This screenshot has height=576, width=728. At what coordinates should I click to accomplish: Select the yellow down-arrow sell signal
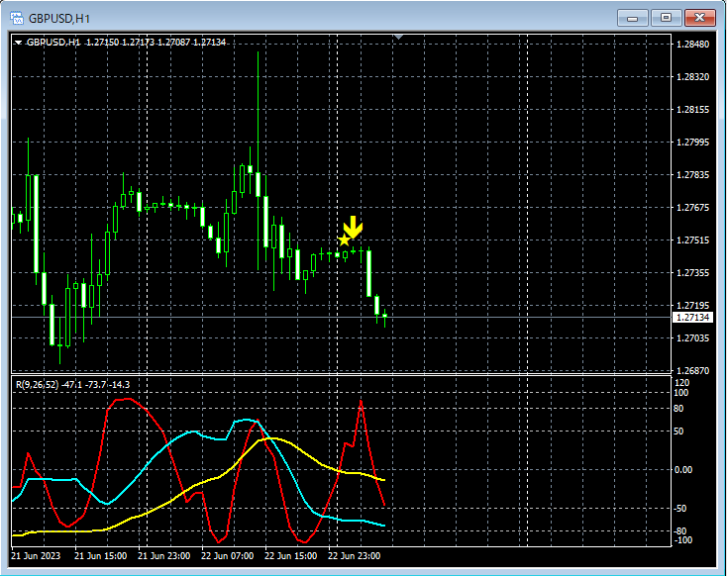click(x=354, y=227)
